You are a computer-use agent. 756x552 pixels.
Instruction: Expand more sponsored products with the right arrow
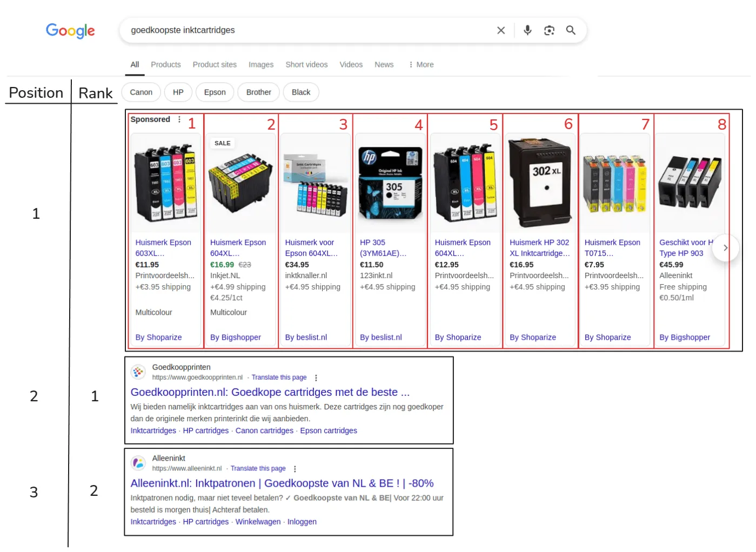[725, 247]
